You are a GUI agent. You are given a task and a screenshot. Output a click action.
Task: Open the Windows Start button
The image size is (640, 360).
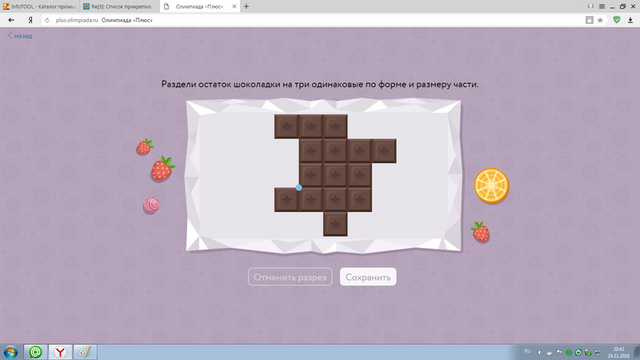coord(11,352)
